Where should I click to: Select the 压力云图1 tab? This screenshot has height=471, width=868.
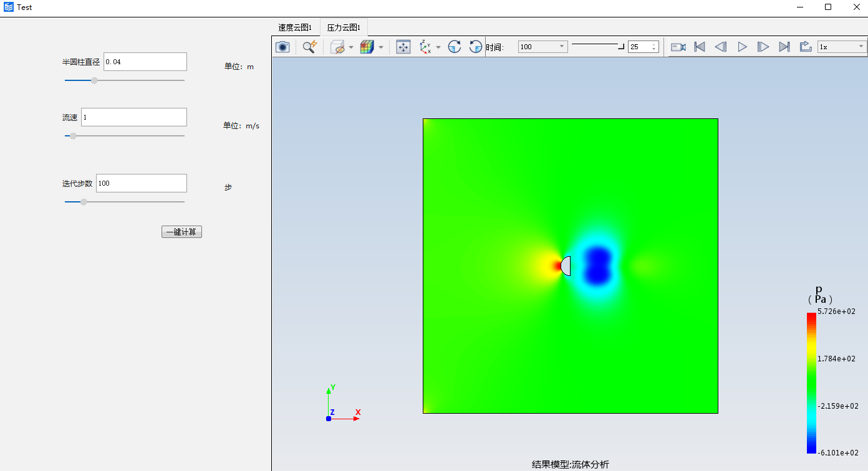pyautogui.click(x=344, y=27)
